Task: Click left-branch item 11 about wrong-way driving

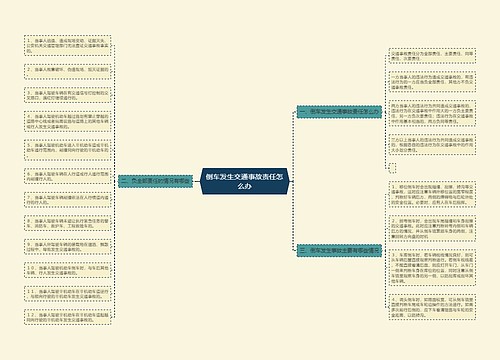Action: (x=68, y=294)
